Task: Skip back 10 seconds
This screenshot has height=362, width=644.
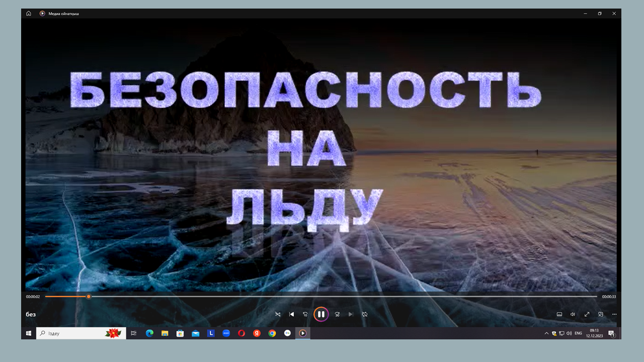Action: 305,314
